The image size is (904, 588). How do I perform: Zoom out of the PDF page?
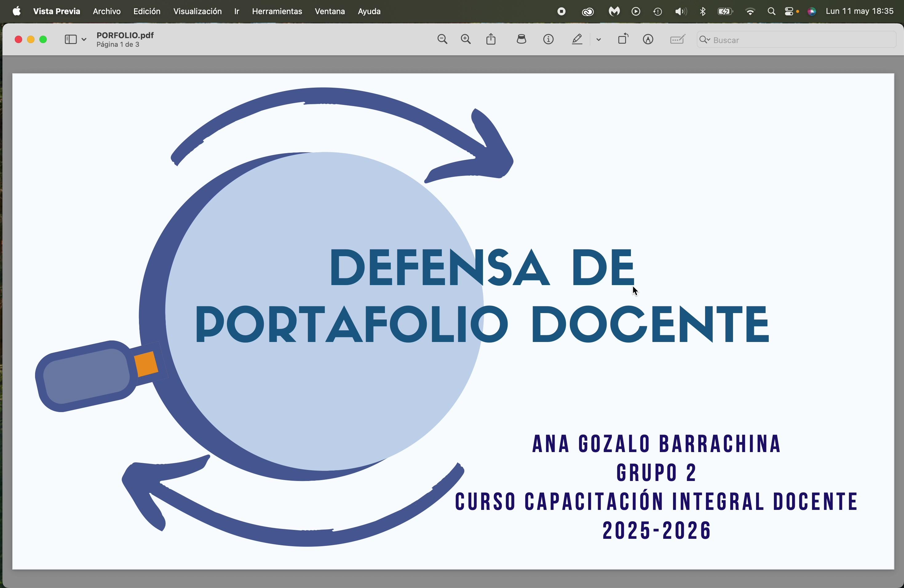(x=442, y=39)
